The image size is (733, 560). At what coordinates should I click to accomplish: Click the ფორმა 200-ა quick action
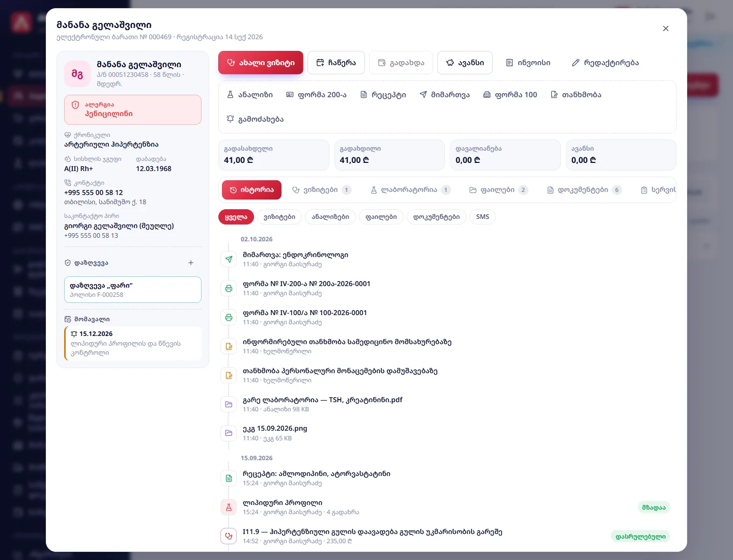[x=316, y=95]
